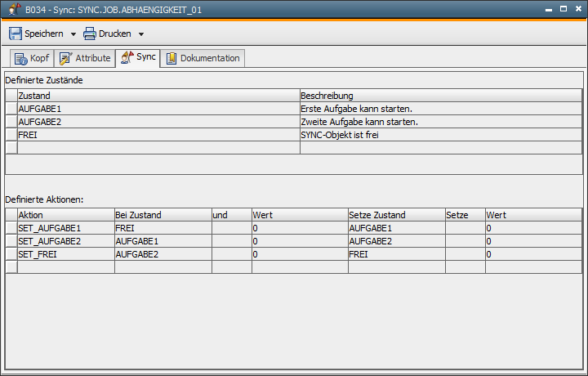Click Setze Zustand AUFGABE2 in SET_AUFGABE2 row

click(397, 241)
